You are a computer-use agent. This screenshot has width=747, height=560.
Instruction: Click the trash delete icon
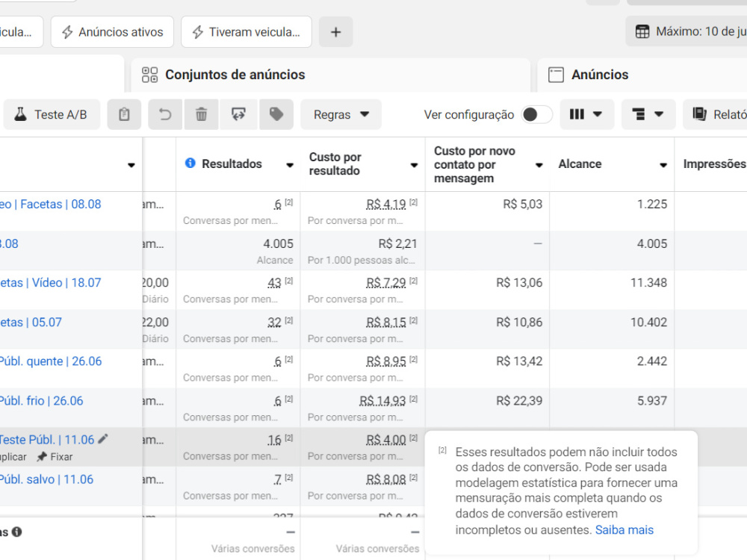tap(202, 114)
